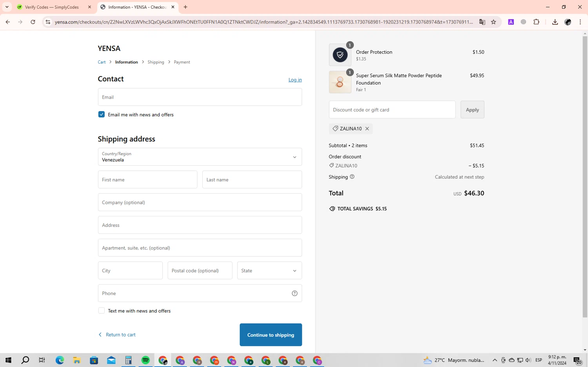Go back to the previous page

(8, 22)
